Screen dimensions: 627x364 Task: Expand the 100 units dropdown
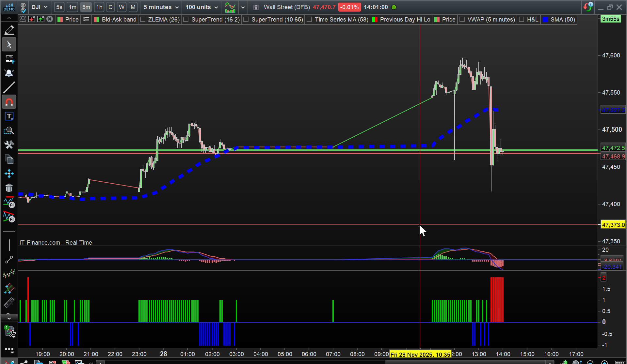(201, 7)
